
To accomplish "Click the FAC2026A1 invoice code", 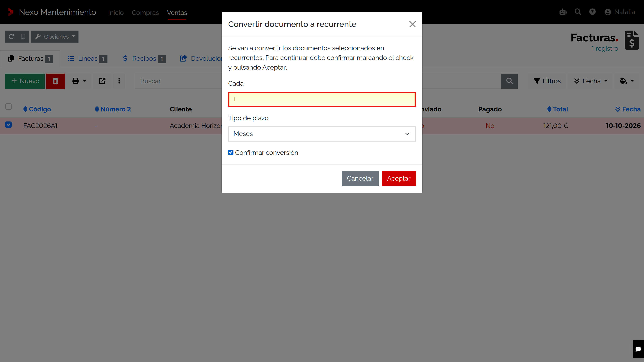I will point(40,126).
